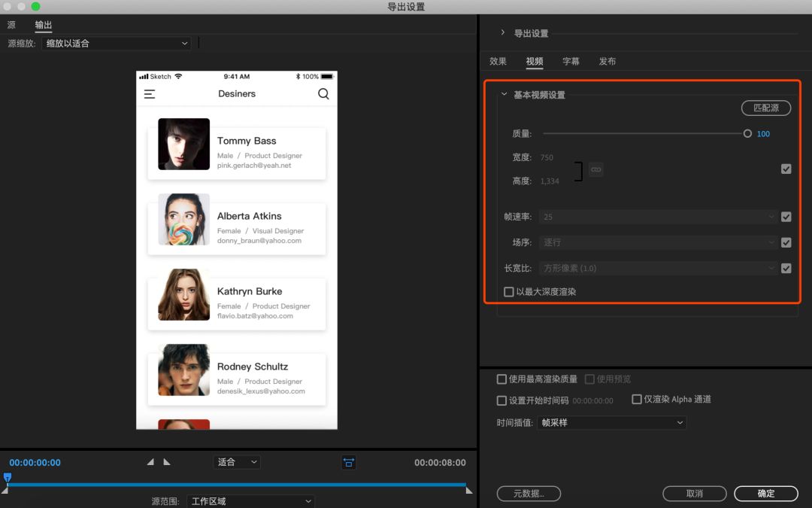Click the 确定 button to confirm export

[x=766, y=494]
